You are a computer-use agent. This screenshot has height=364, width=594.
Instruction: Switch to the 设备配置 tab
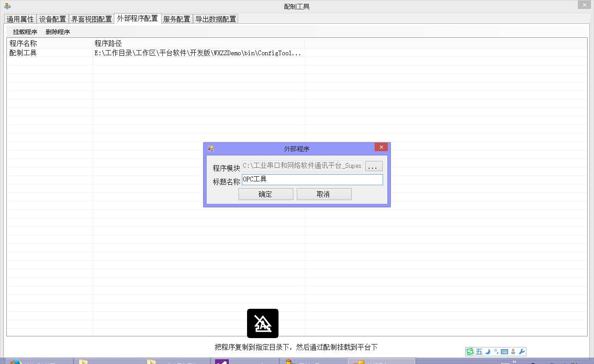pyautogui.click(x=53, y=19)
